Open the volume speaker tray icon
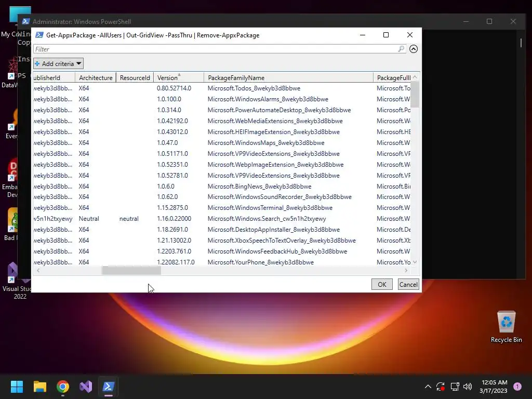 pos(468,387)
